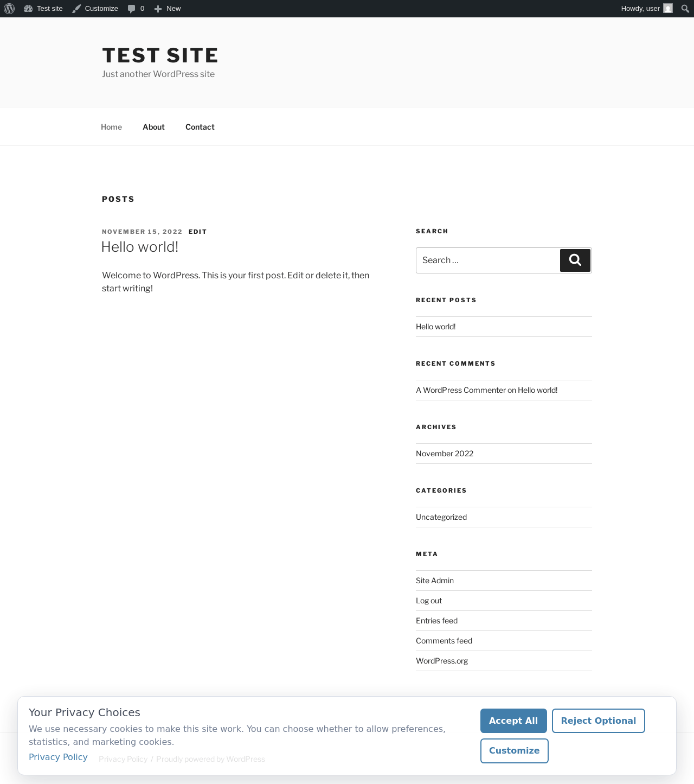Click the Log out link

429,601
